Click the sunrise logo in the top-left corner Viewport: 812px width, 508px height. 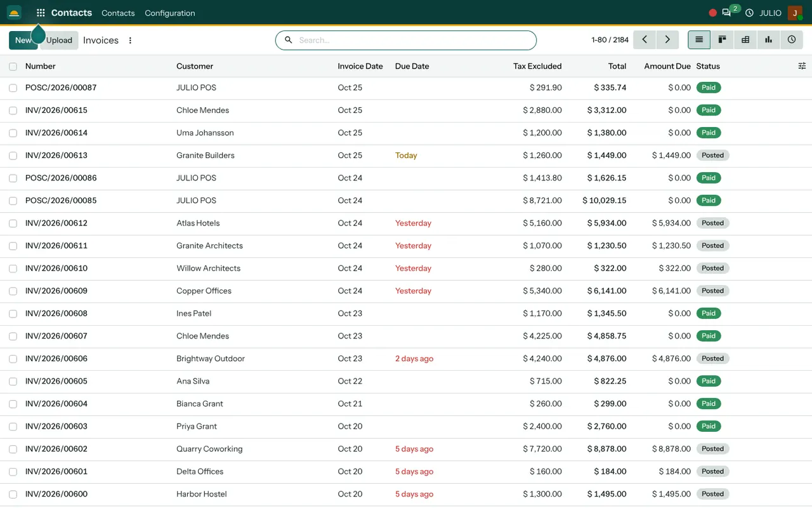point(14,13)
